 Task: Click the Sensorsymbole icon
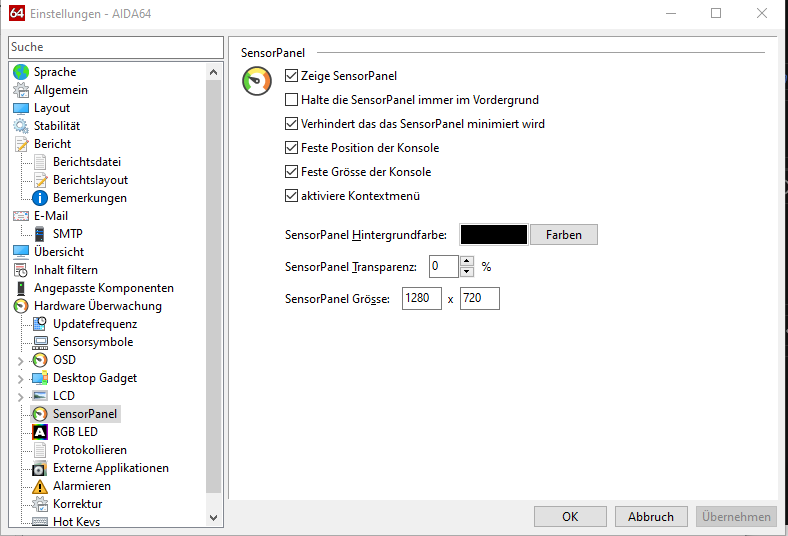(40, 342)
